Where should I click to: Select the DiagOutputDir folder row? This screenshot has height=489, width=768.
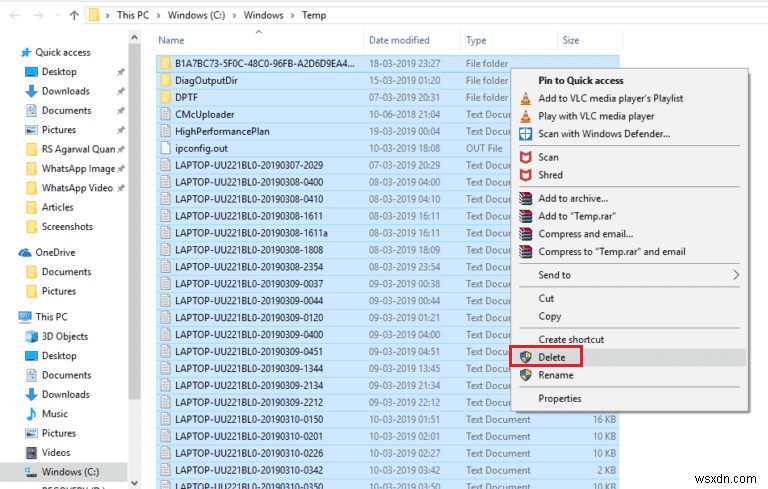[333, 80]
